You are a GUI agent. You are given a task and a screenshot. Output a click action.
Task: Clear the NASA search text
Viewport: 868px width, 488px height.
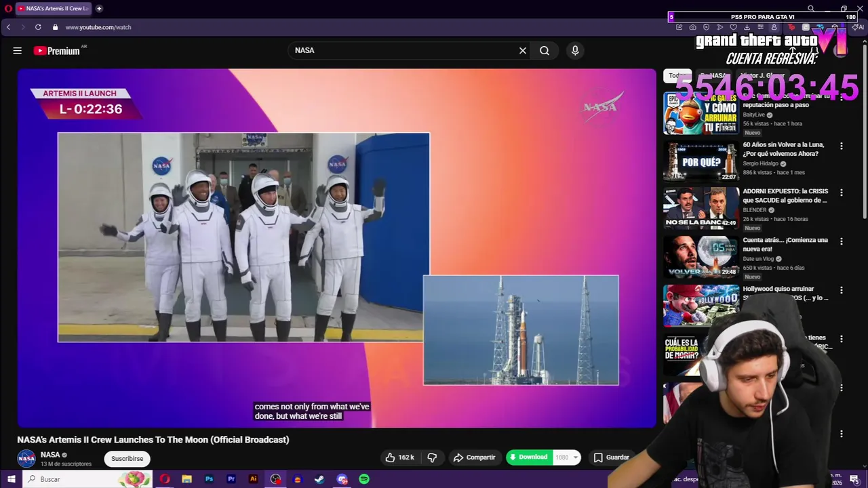point(523,50)
